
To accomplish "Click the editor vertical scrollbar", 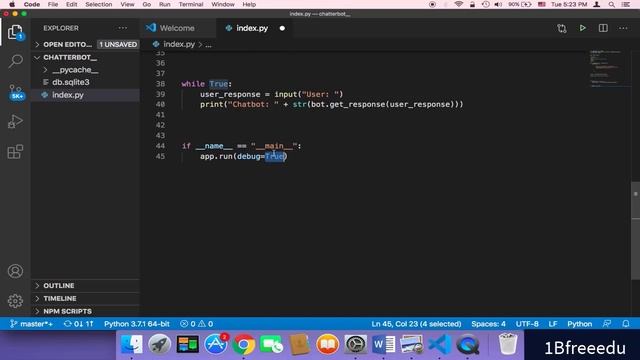I will point(636,231).
